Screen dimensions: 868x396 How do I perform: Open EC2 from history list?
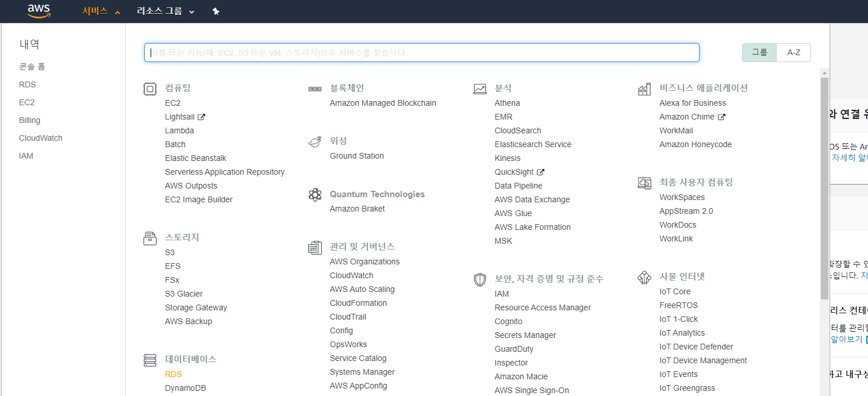27,102
